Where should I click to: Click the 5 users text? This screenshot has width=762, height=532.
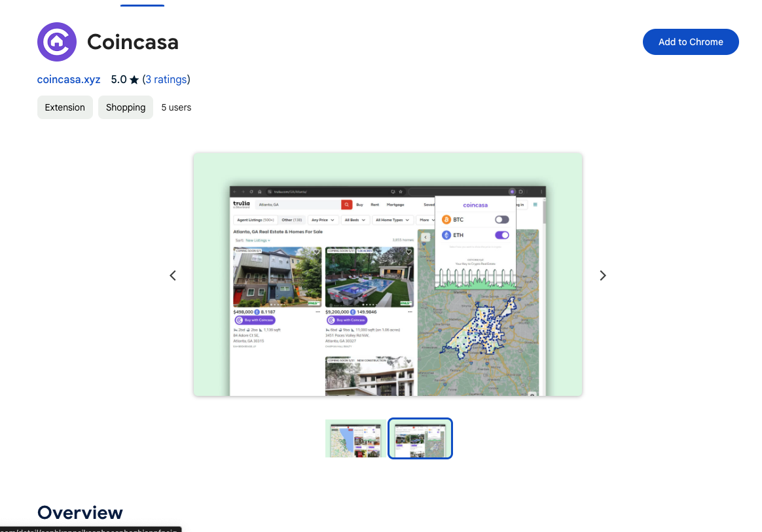[x=176, y=107]
